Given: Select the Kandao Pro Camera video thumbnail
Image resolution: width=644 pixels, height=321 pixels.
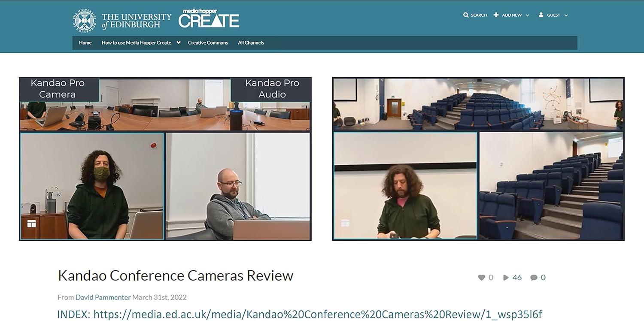Looking at the screenshot, I should point(165,159).
